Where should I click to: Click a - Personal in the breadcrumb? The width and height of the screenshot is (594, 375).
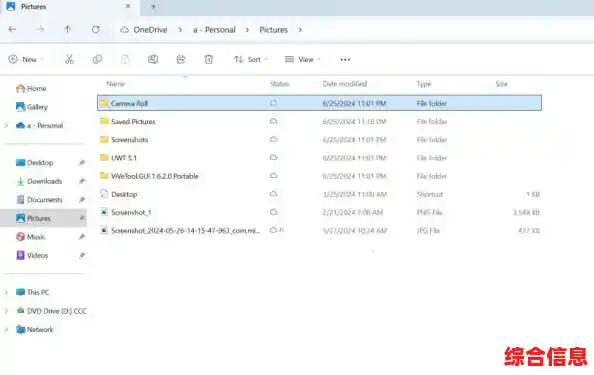[x=214, y=30]
